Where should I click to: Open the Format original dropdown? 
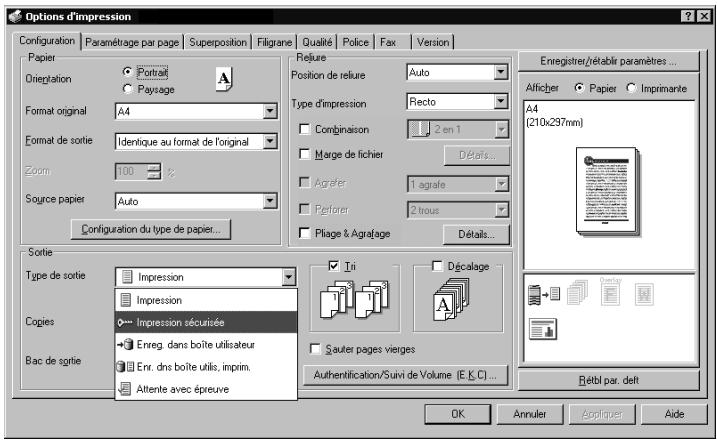[270, 111]
